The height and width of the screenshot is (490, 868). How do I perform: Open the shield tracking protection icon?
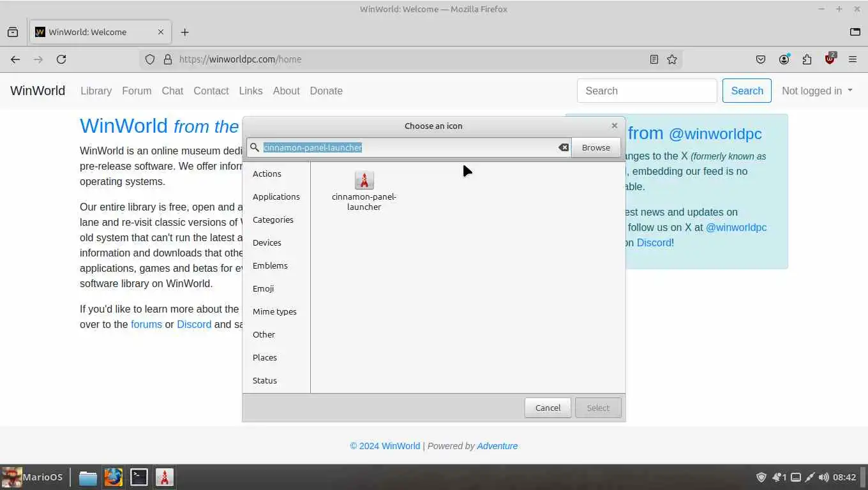click(x=150, y=59)
